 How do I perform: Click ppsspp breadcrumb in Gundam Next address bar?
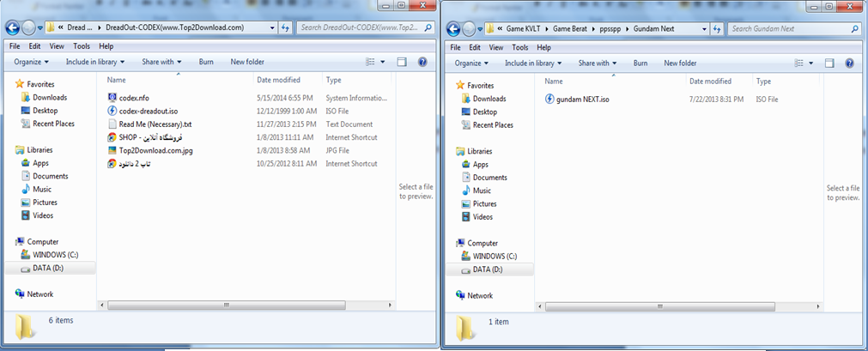point(610,28)
